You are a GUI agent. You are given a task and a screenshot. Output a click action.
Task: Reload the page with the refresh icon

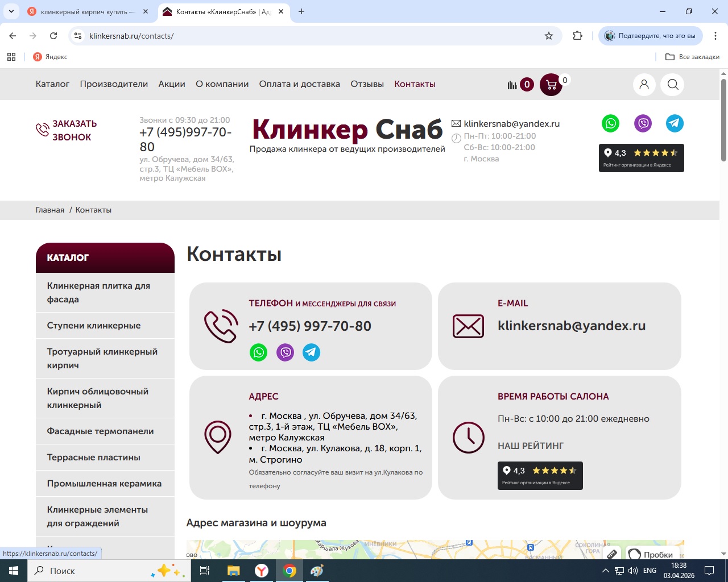tap(53, 36)
